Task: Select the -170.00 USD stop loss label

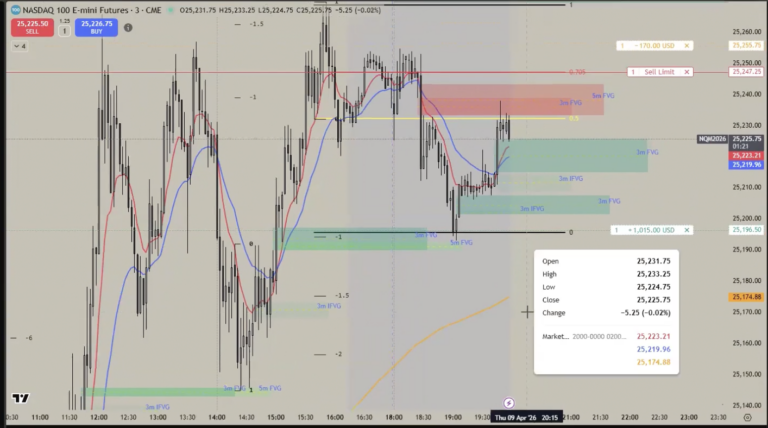Action: [x=654, y=46]
